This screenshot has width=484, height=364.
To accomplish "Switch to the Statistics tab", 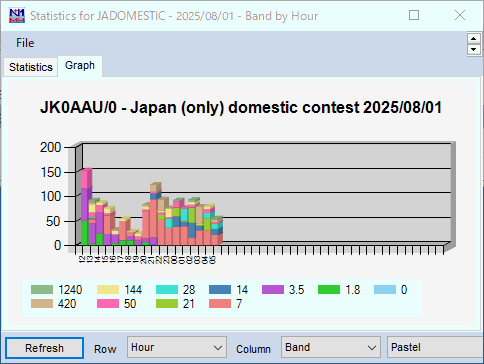I will pyautogui.click(x=31, y=67).
